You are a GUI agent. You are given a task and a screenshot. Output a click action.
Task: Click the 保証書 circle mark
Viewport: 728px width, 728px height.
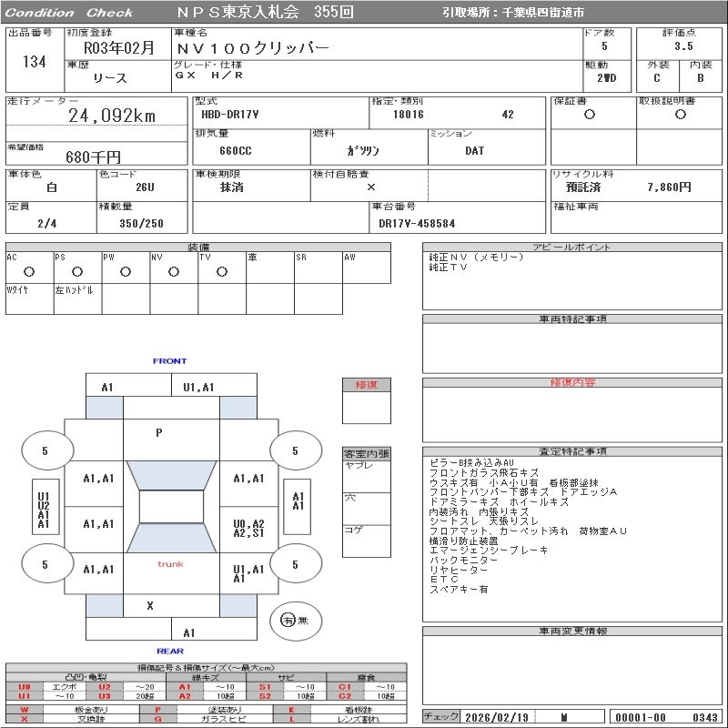coord(590,115)
